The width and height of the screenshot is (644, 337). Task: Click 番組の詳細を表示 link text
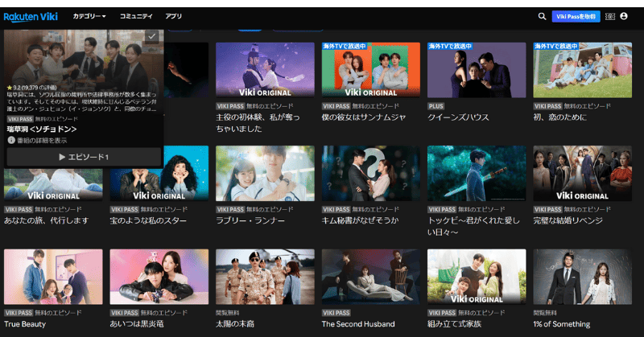(42, 141)
